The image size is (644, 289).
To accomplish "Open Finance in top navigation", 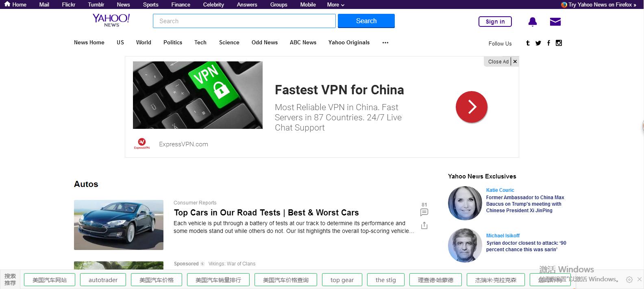I will [181, 4].
